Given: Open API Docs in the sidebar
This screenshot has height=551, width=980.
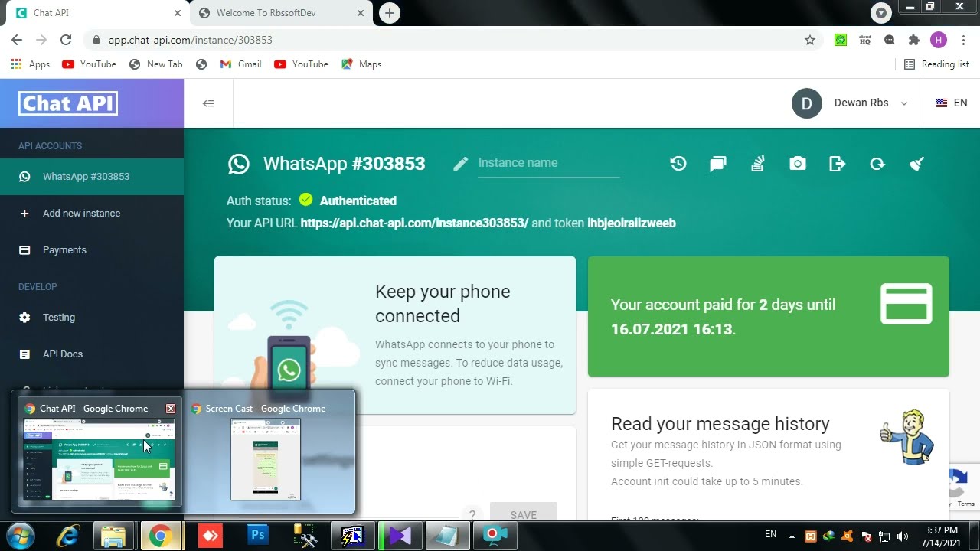Looking at the screenshot, I should pos(92,354).
